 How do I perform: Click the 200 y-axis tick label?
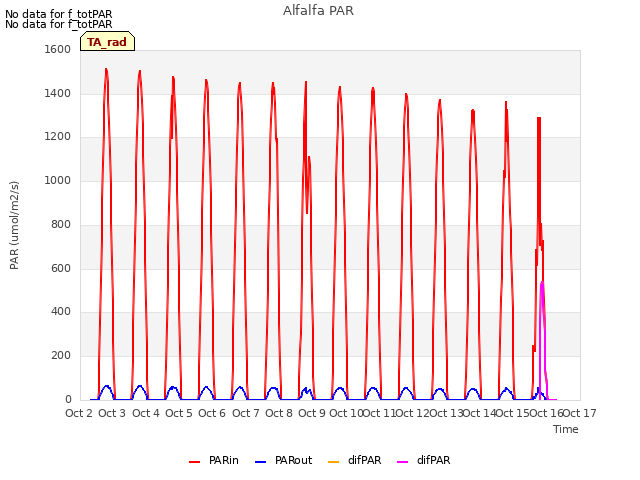tap(61, 356)
